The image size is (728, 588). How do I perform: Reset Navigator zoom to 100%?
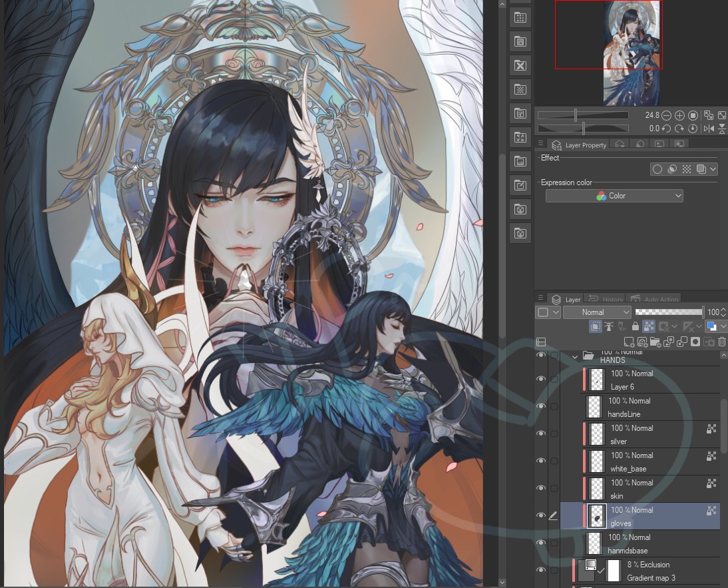[693, 115]
